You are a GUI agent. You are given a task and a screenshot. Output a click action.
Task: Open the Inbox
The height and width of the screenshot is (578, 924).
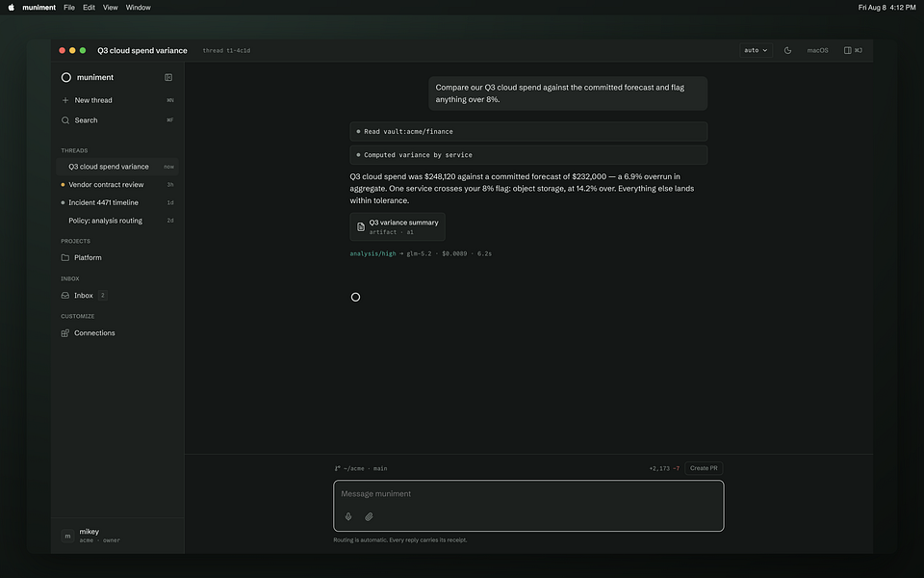pos(117,296)
